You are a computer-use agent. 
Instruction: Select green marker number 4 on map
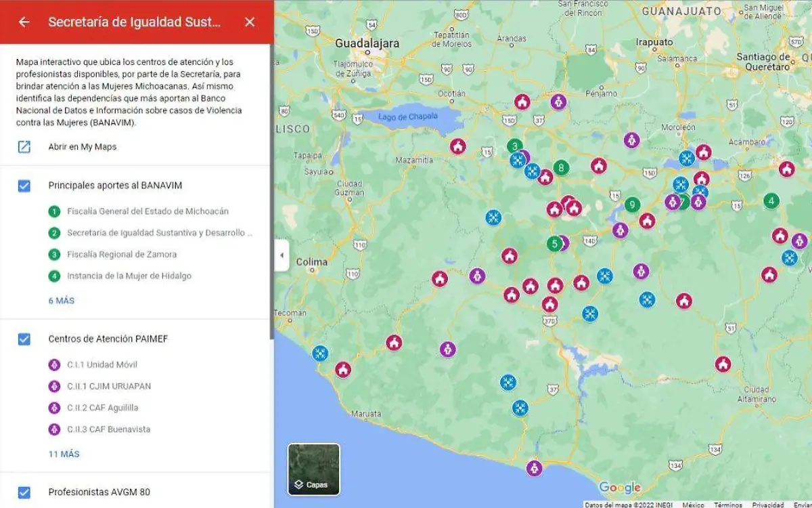click(771, 201)
